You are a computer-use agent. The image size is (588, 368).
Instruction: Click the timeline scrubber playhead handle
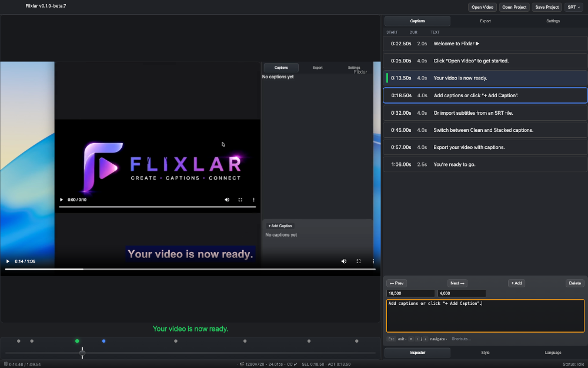pyautogui.click(x=82, y=353)
